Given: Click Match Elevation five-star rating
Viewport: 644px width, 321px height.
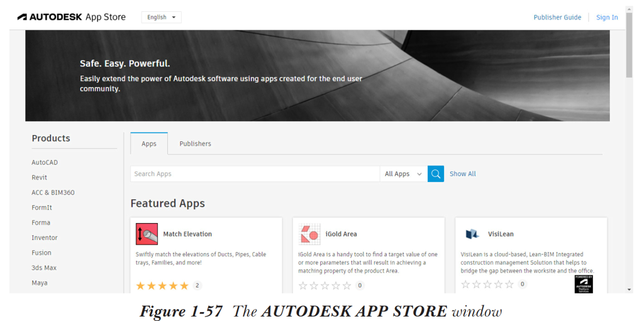Looking at the screenshot, I should (x=162, y=286).
